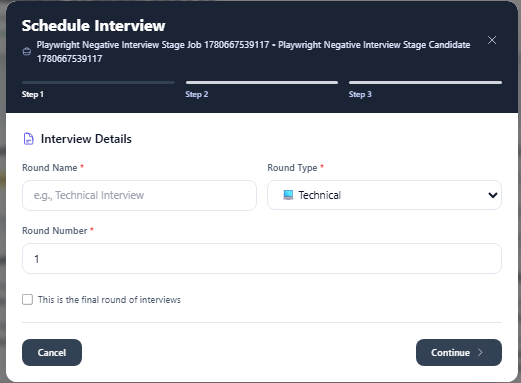521x383 pixels.
Task: Click the Step 3 progress bar
Action: coord(425,82)
